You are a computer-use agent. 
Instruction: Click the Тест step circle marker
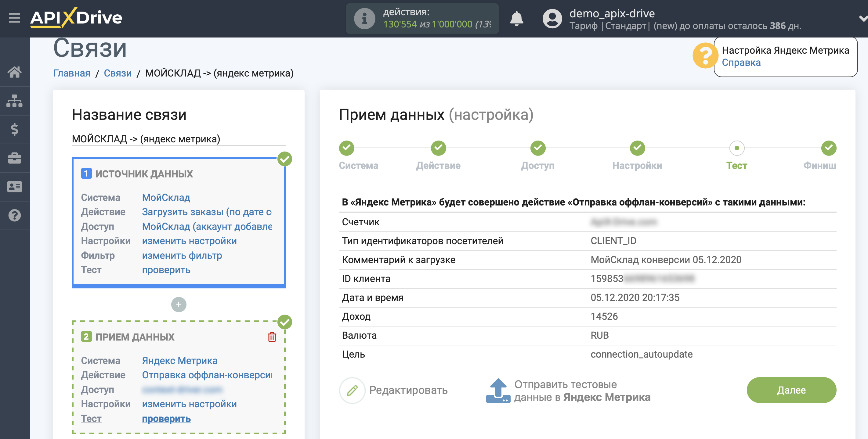(736, 148)
